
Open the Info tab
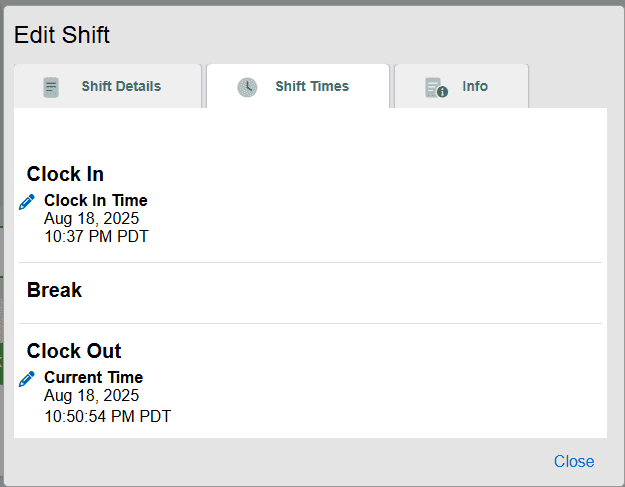pyautogui.click(x=475, y=86)
